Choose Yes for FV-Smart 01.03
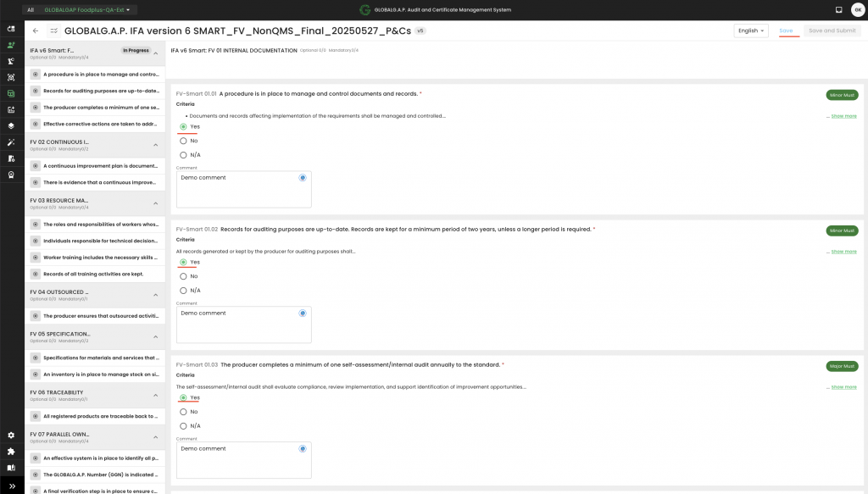 [183, 397]
